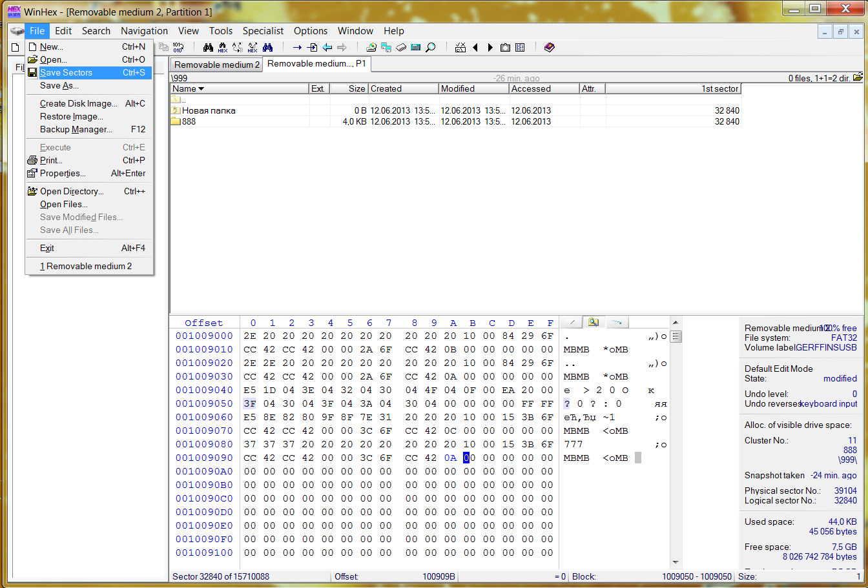This screenshot has height=588, width=868.
Task: Select the wavy-line tab above the text column
Action: (x=617, y=322)
